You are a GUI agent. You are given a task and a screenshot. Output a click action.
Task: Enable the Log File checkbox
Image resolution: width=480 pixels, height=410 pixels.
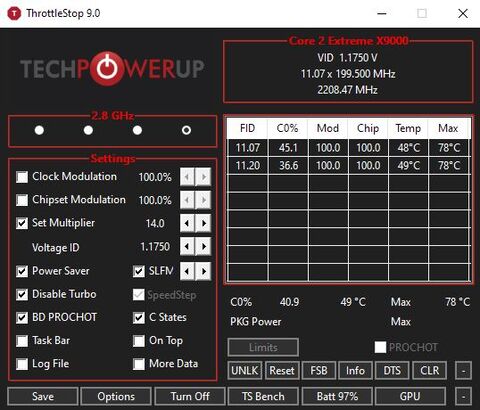coord(22,364)
